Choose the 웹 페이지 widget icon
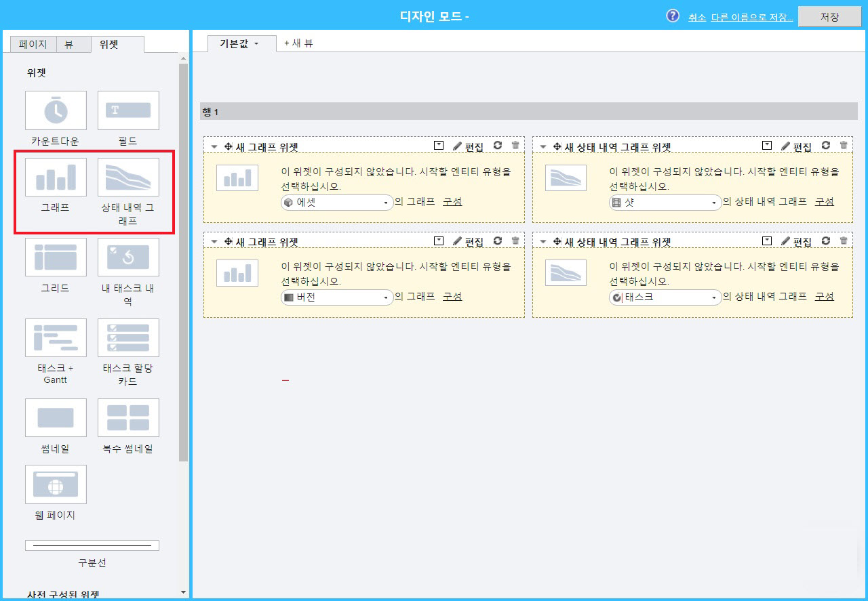The width and height of the screenshot is (868, 601). pyautogui.click(x=56, y=484)
